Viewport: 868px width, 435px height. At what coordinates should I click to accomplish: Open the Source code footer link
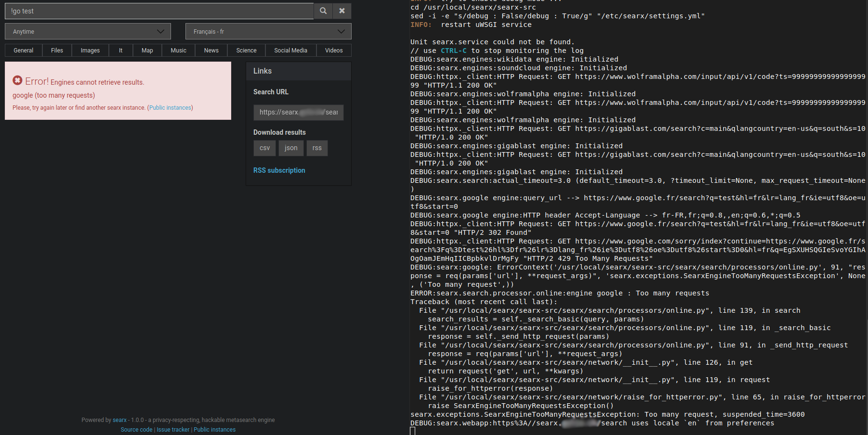(x=136, y=429)
